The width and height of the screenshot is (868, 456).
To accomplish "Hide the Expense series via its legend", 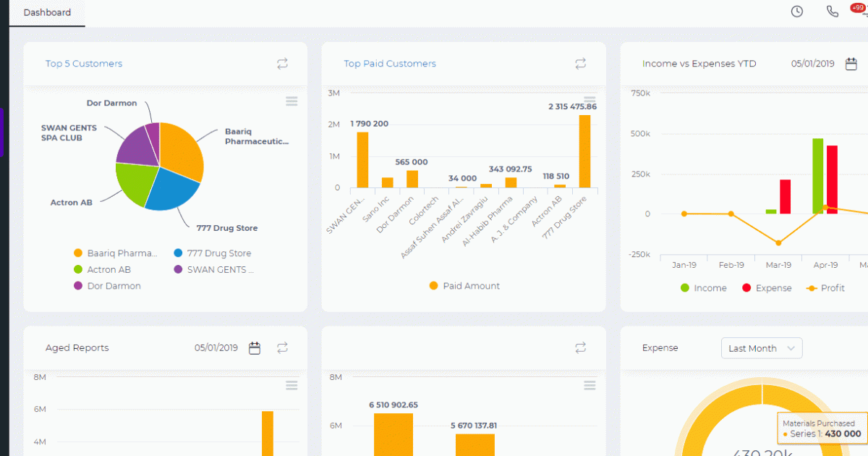I will tap(767, 288).
